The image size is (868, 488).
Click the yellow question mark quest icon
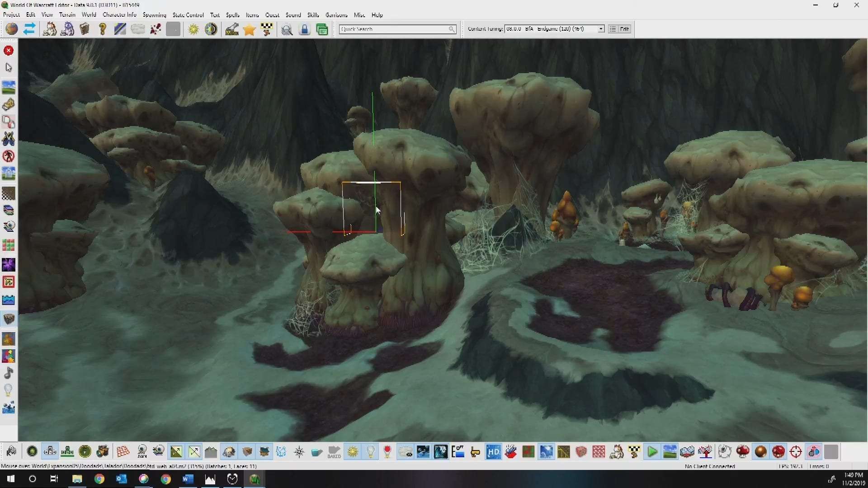tap(103, 30)
